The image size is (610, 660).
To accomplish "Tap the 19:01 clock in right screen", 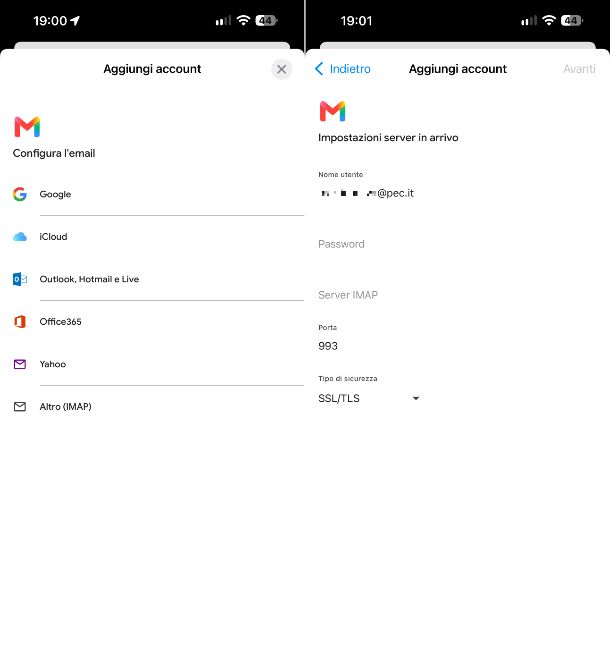I will (356, 21).
